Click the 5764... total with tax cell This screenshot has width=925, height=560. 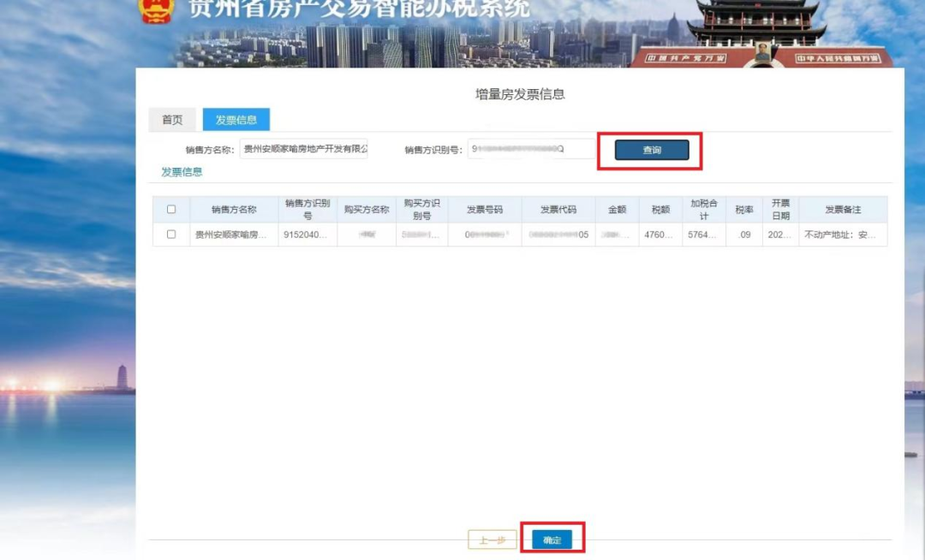point(704,235)
